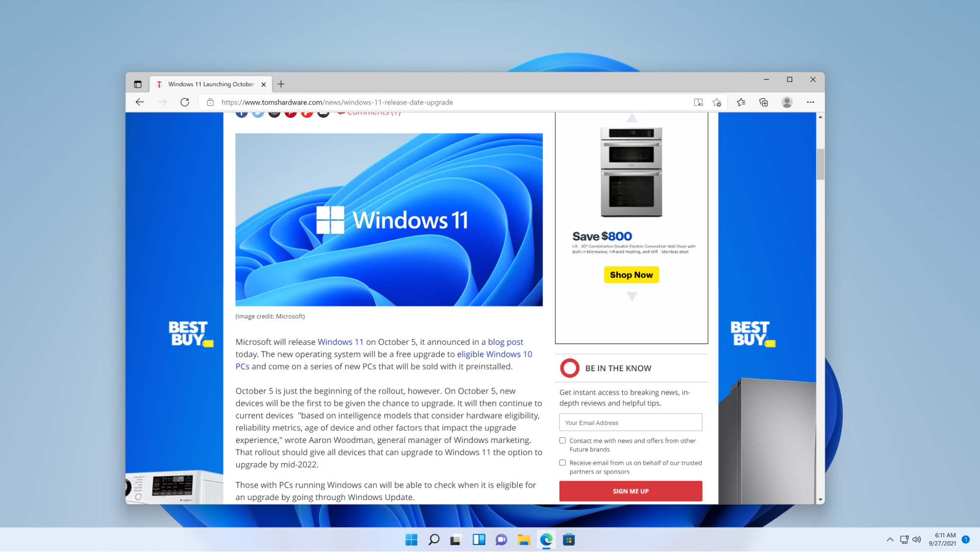Click the Microsoft Edge back navigation arrow
This screenshot has width=980, height=552.
[139, 102]
